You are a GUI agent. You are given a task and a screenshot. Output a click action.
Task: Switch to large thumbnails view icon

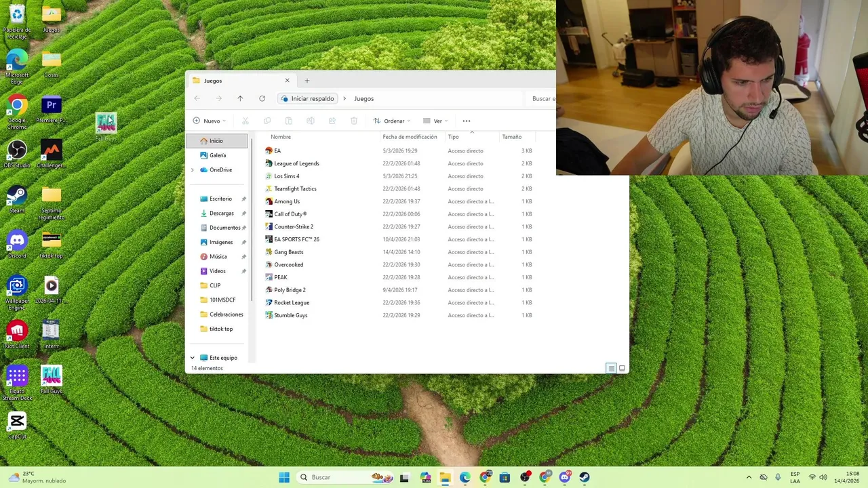coord(622,368)
